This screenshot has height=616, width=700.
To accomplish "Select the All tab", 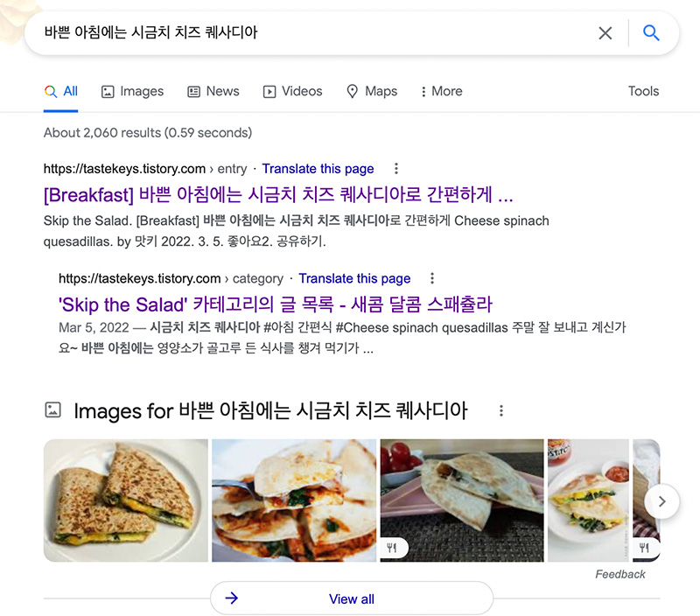I will point(60,91).
